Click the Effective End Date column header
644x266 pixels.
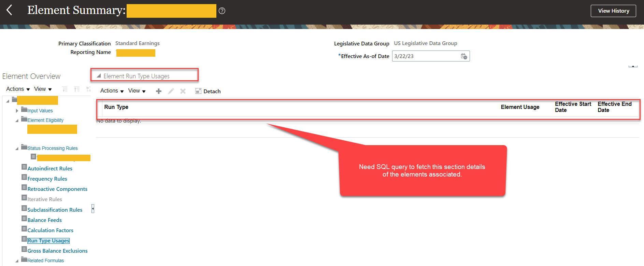point(615,107)
